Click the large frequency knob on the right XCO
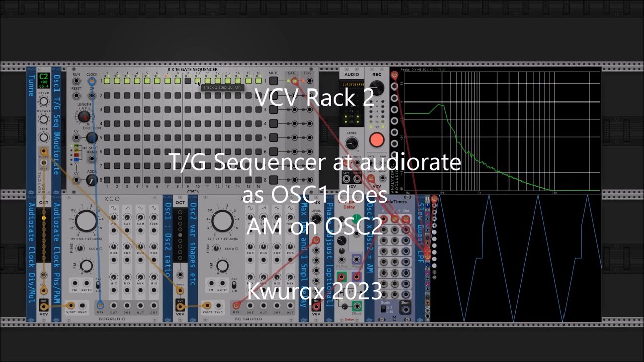 coord(222,221)
